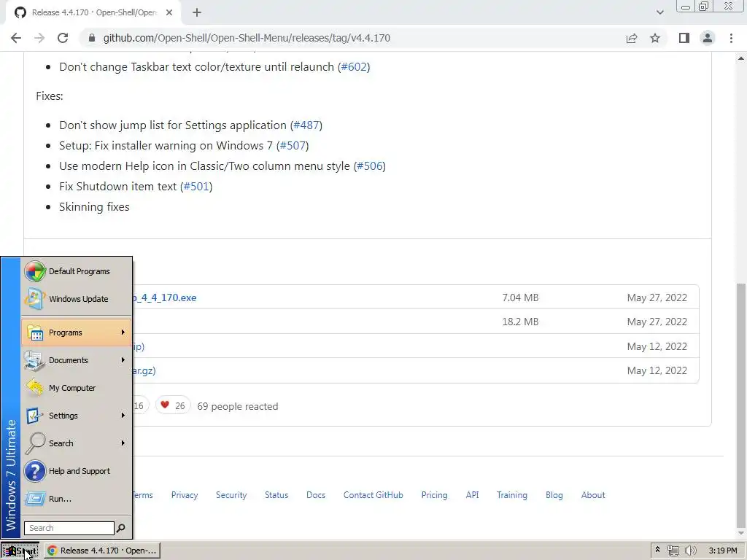Toggle the Chrome side panel
747x560 pixels.
(x=684, y=38)
